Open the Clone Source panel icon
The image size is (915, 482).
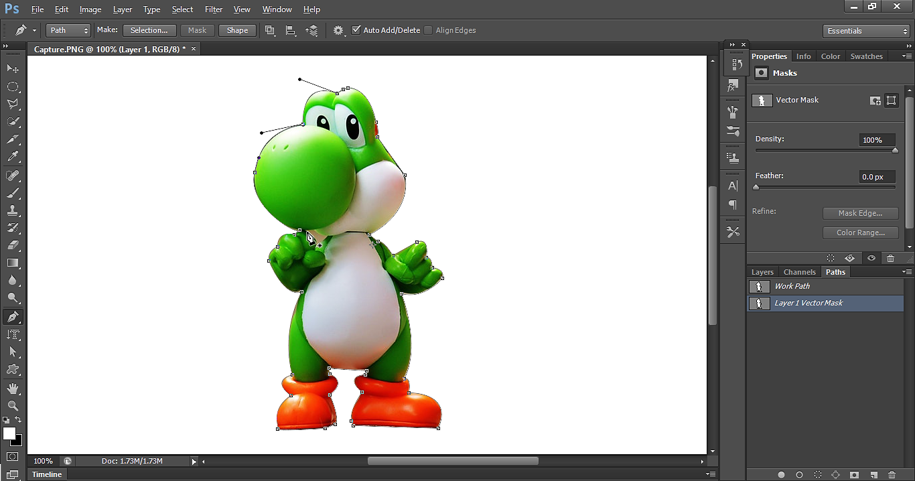(734, 158)
